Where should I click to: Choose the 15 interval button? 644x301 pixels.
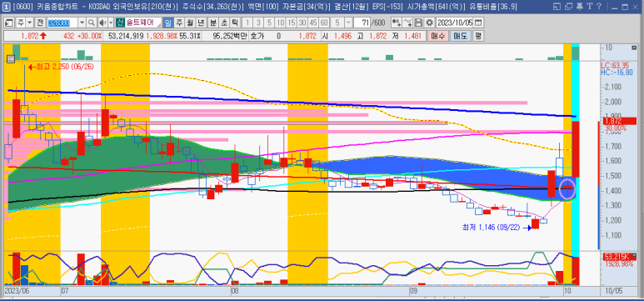coord(292,23)
